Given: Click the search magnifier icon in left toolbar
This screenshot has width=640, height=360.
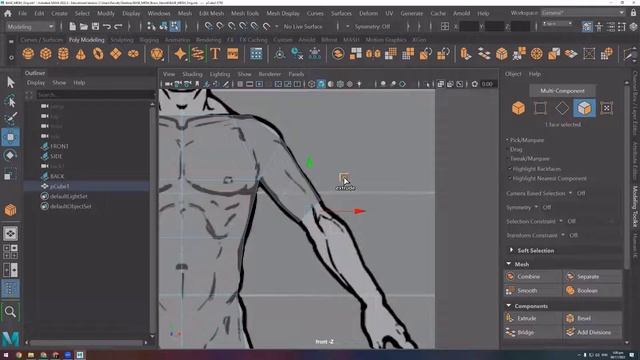Looking at the screenshot, I should (10, 312).
